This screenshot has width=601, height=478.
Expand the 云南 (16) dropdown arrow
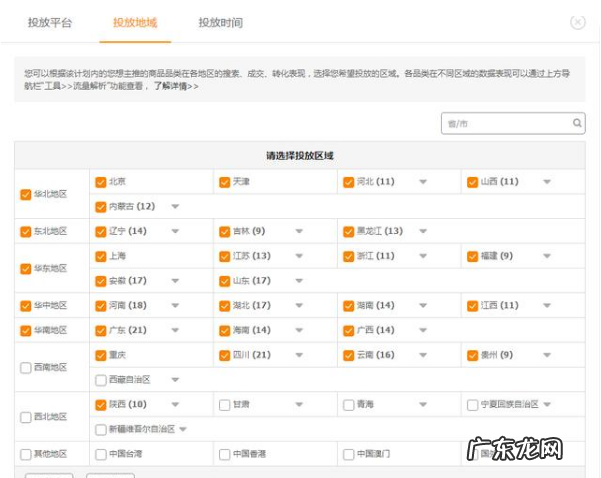point(423,355)
